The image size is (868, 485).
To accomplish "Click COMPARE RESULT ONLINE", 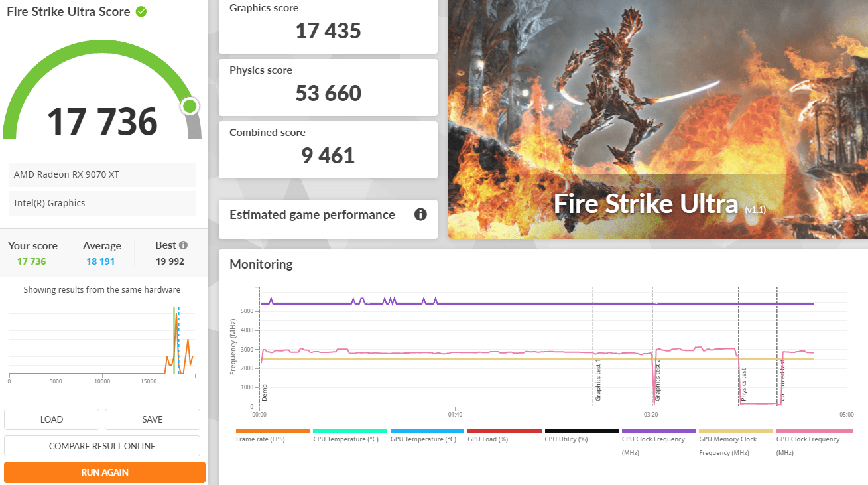I will pyautogui.click(x=102, y=446).
